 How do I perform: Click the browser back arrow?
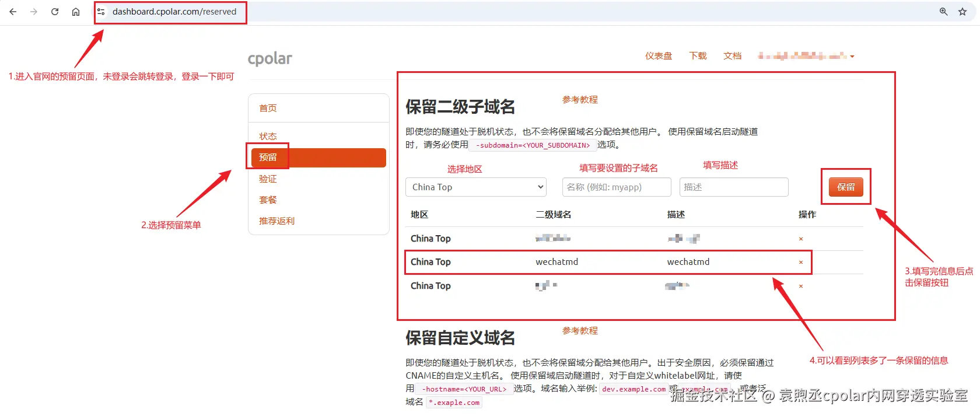click(13, 12)
